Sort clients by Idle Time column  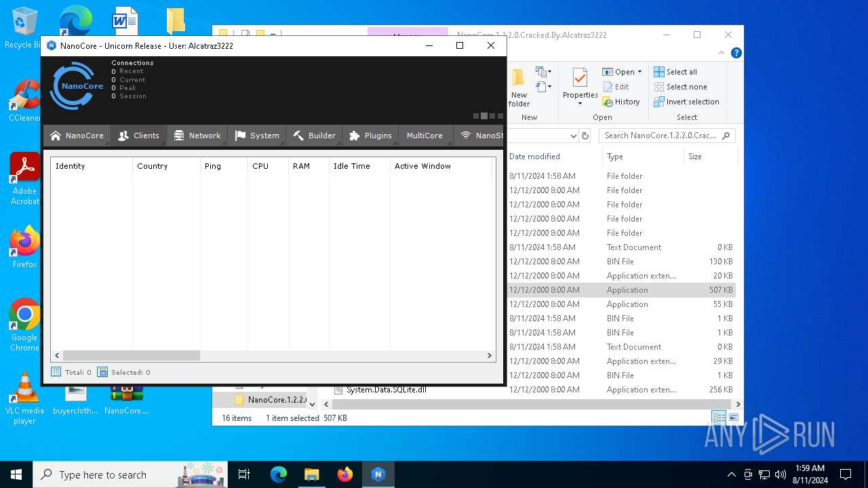[x=359, y=166]
